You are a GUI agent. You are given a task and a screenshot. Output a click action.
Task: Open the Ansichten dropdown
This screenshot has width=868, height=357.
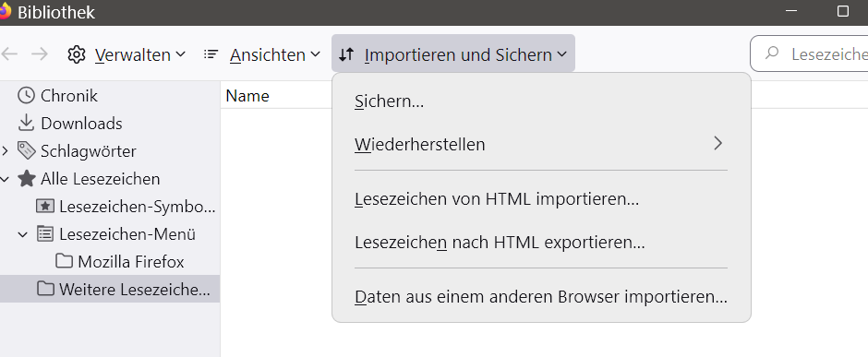click(x=262, y=54)
